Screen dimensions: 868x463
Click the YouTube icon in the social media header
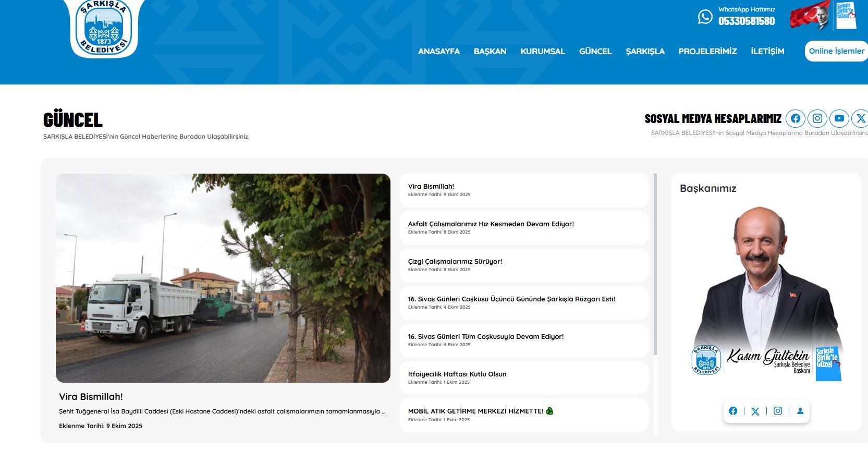pos(839,118)
